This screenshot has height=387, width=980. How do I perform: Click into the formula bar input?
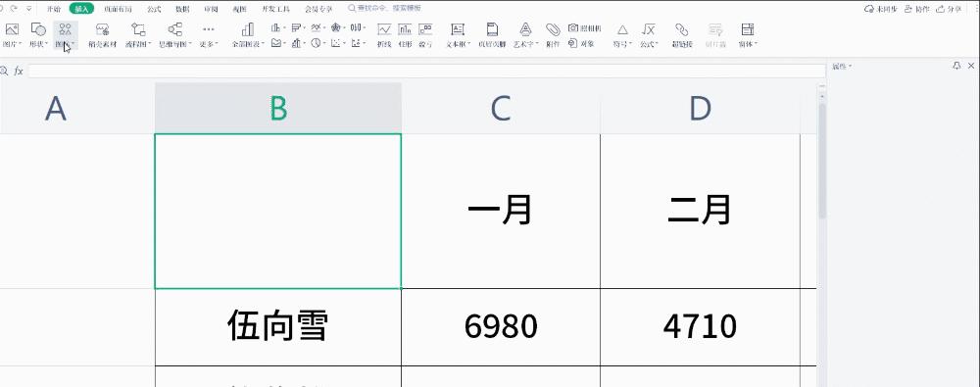pyautogui.click(x=427, y=72)
